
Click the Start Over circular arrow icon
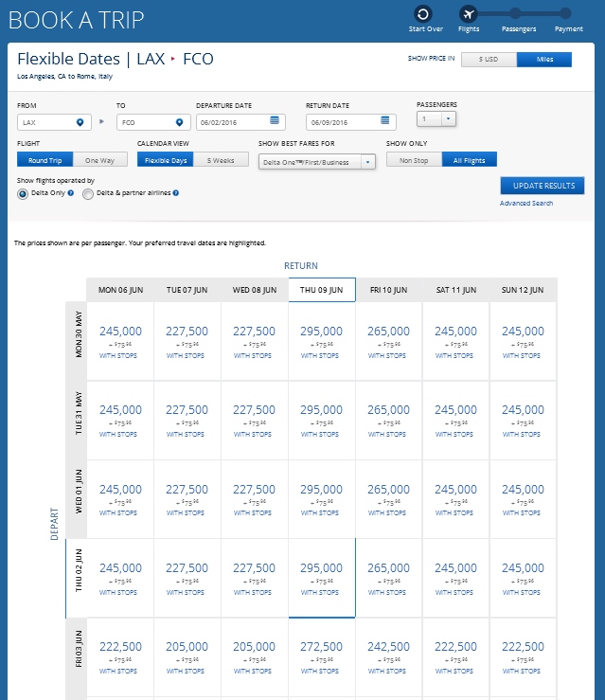pos(425,13)
